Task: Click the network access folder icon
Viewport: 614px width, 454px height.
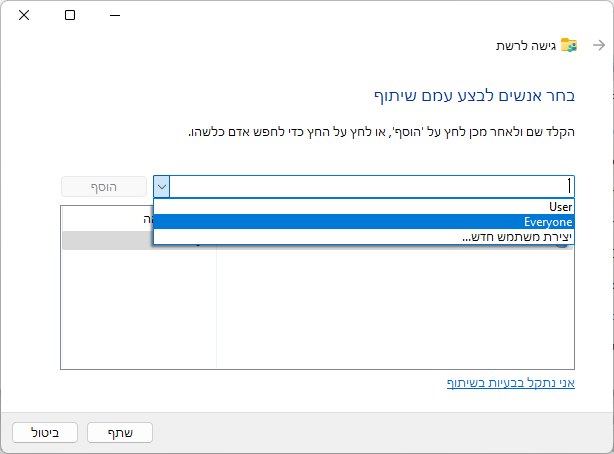Action: [x=569, y=46]
